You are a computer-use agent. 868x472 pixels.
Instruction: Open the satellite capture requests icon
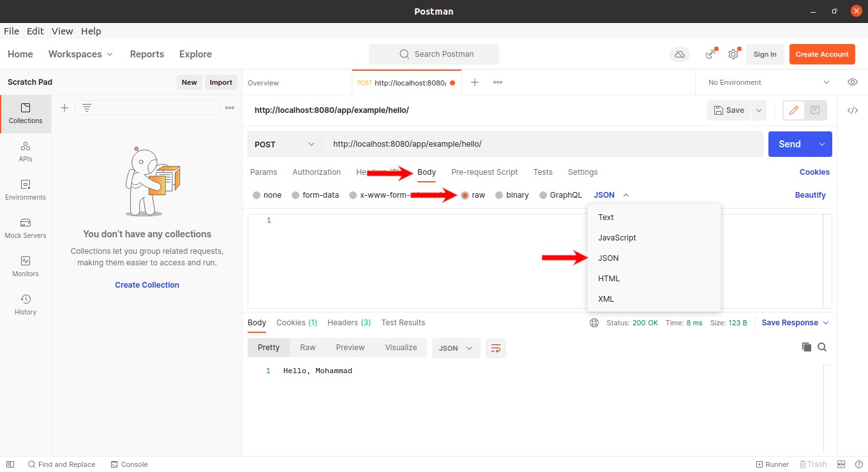click(710, 54)
